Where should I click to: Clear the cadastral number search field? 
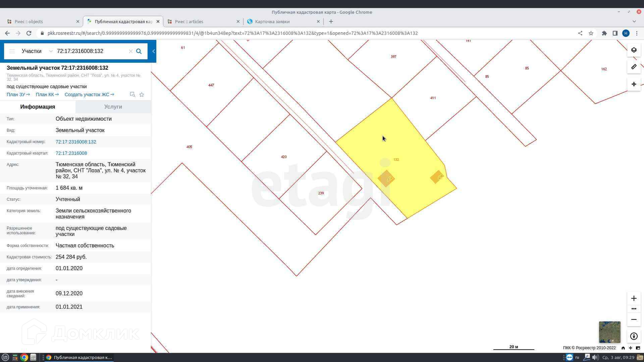130,51
